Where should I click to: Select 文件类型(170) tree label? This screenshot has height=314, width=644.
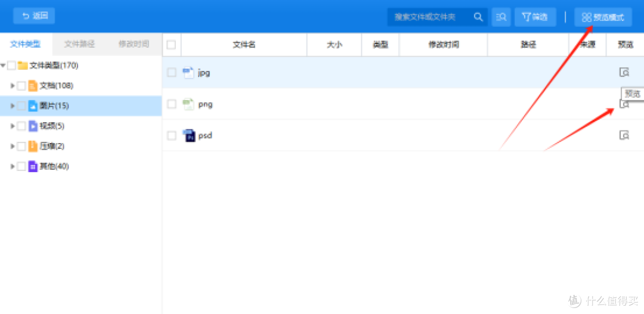click(54, 66)
